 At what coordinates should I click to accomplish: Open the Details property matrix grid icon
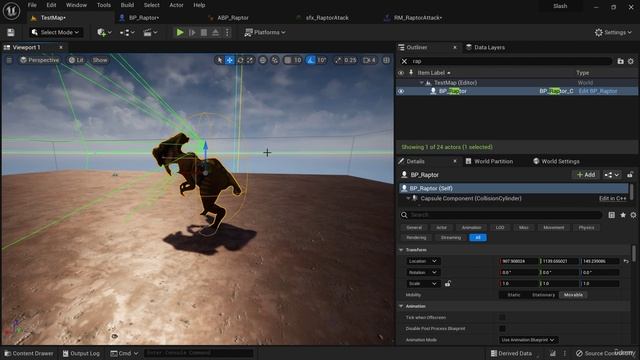pyautogui.click(x=611, y=215)
